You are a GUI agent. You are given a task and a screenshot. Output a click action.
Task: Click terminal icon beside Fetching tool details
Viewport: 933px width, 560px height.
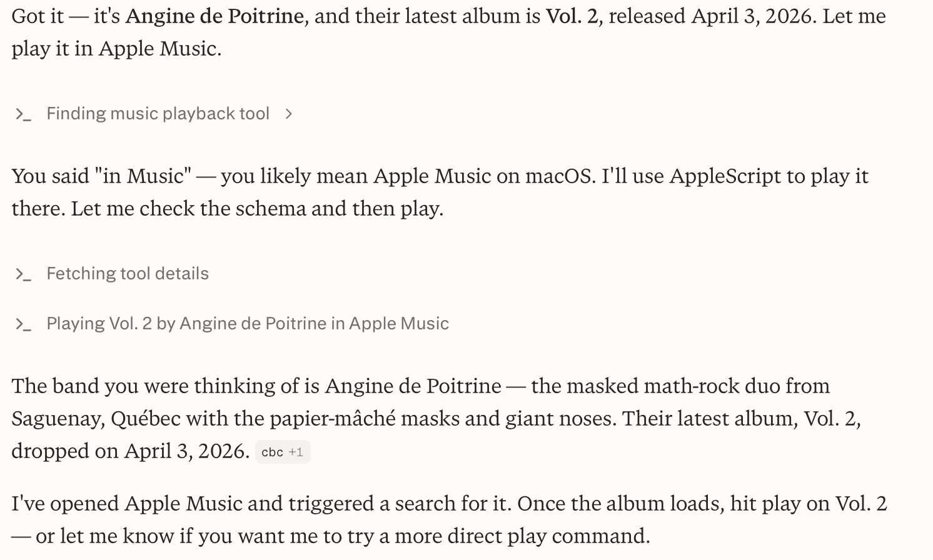[x=23, y=274]
